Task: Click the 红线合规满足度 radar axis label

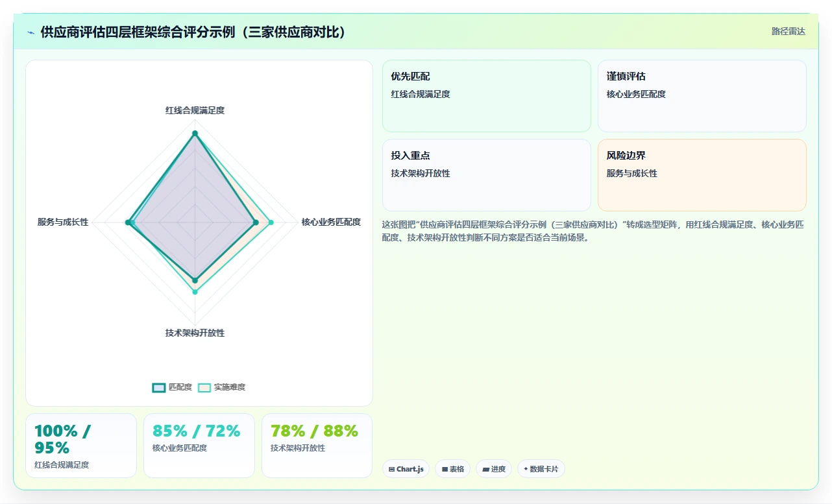Action: point(195,110)
